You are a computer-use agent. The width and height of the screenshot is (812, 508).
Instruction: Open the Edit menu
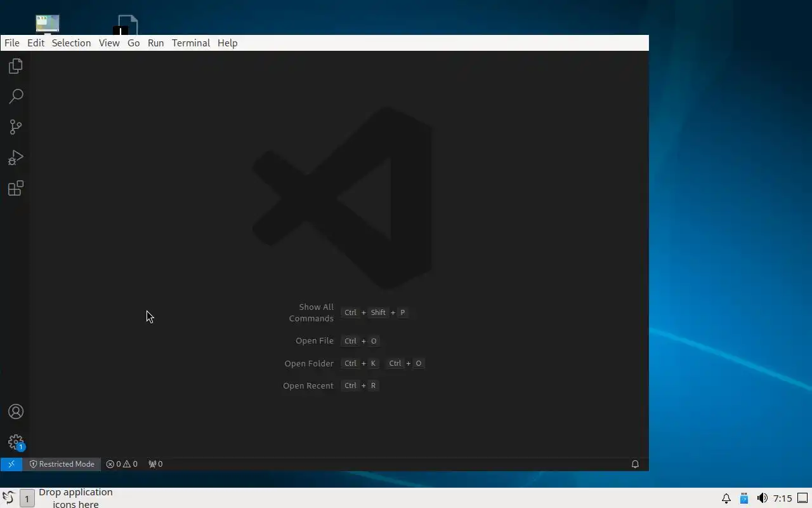coord(36,43)
